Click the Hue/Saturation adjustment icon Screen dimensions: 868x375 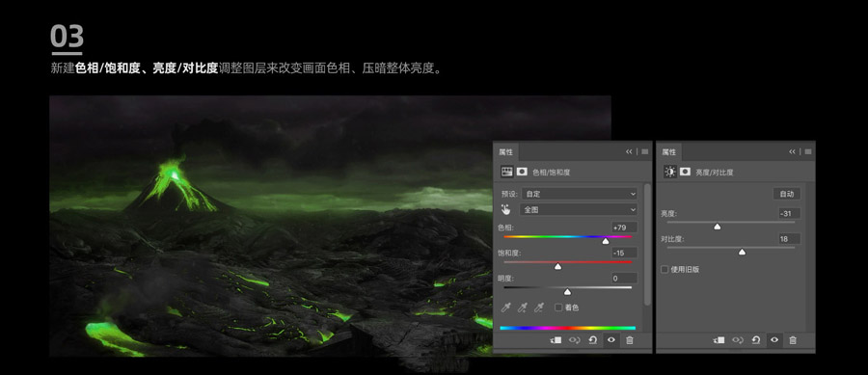[506, 172]
